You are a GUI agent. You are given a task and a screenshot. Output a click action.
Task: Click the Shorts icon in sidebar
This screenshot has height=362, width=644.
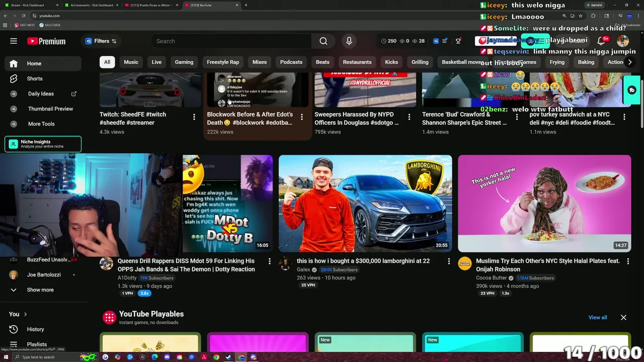[x=14, y=78]
